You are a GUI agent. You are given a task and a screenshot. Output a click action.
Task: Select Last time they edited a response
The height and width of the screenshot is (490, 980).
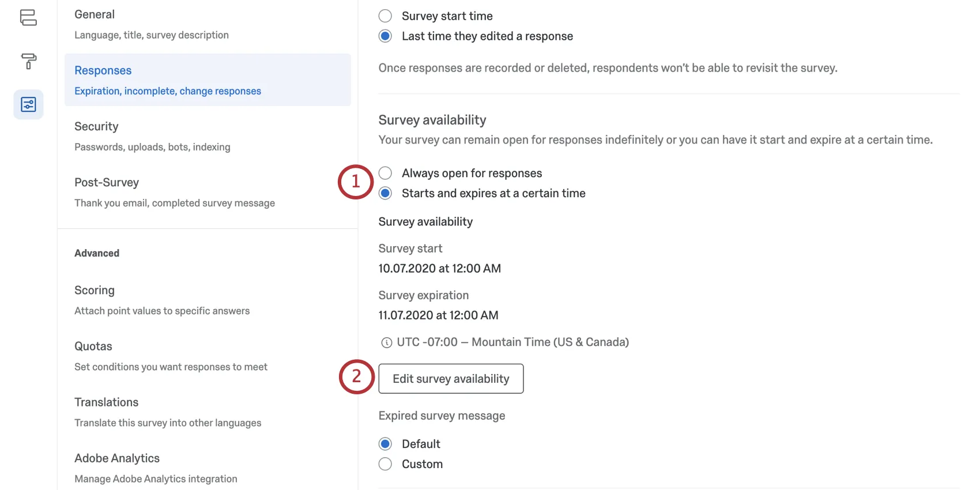tap(386, 36)
